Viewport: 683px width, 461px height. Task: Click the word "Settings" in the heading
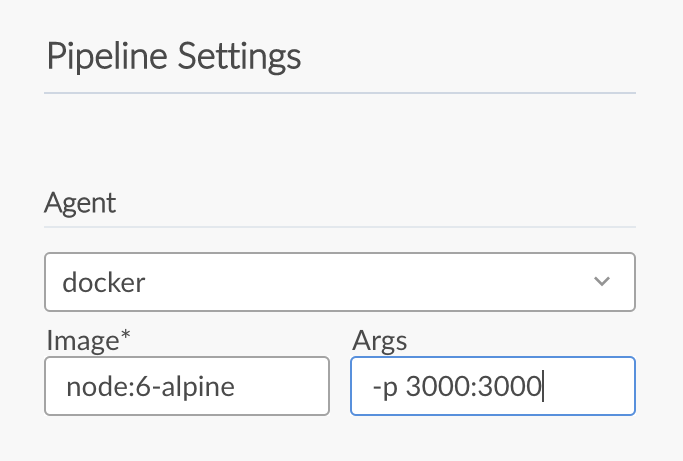pyautogui.click(x=239, y=56)
